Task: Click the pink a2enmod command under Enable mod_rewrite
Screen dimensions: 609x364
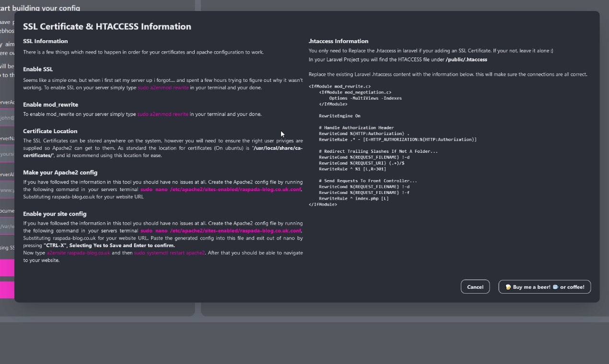Action: click(x=163, y=114)
